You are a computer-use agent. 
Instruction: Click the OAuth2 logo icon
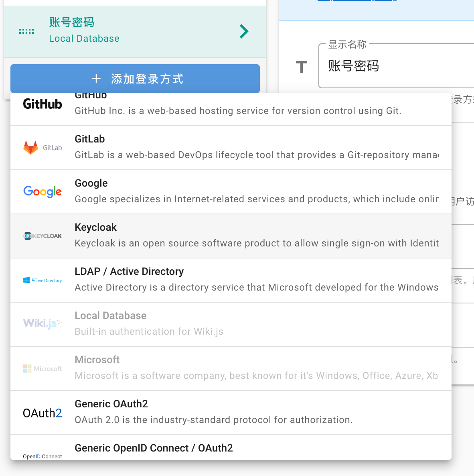tap(43, 413)
